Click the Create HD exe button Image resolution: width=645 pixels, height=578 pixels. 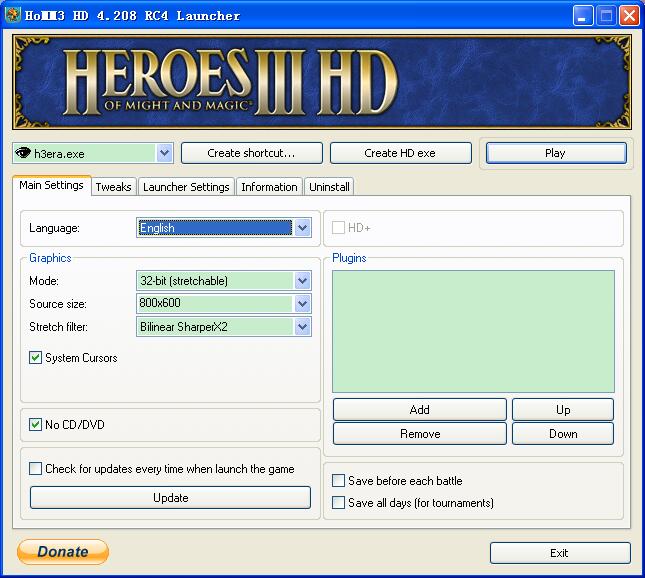pyautogui.click(x=400, y=153)
